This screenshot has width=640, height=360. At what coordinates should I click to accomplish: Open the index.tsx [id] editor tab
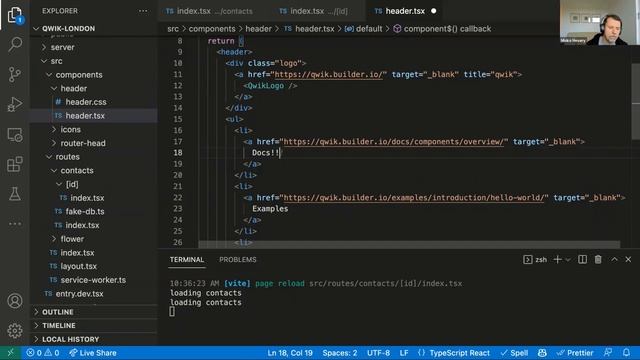click(314, 11)
